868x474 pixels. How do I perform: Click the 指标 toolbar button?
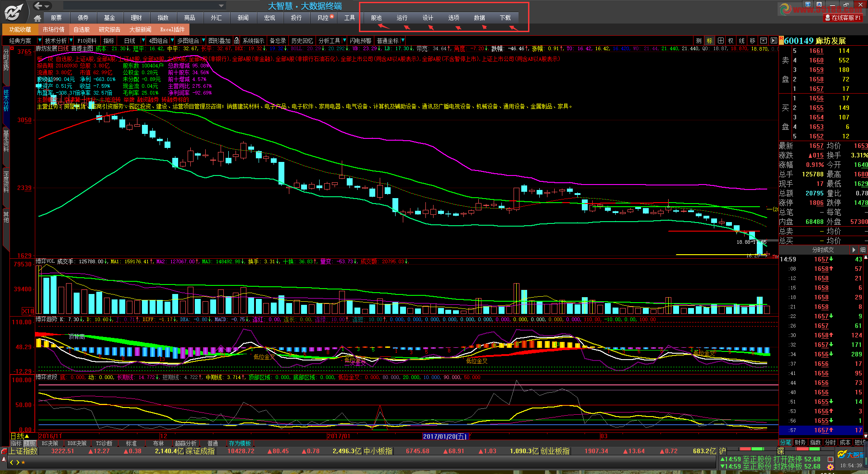click(109, 41)
